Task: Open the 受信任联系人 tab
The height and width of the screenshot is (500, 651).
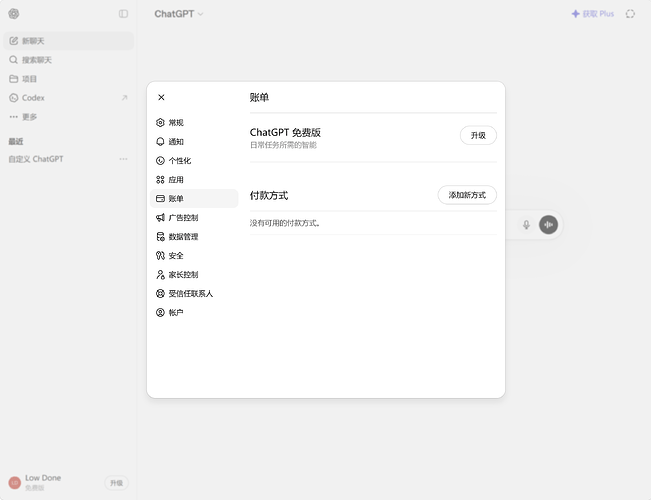Action: coord(194,294)
